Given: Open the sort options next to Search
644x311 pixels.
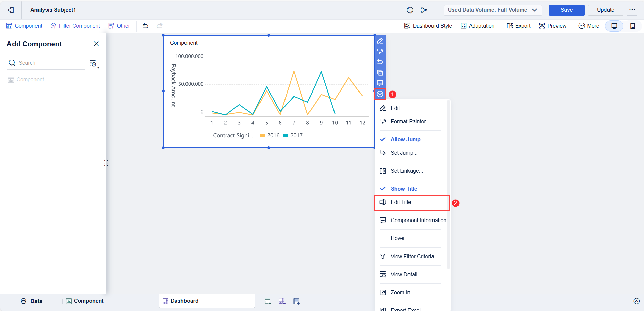Looking at the screenshot, I should click(x=94, y=63).
